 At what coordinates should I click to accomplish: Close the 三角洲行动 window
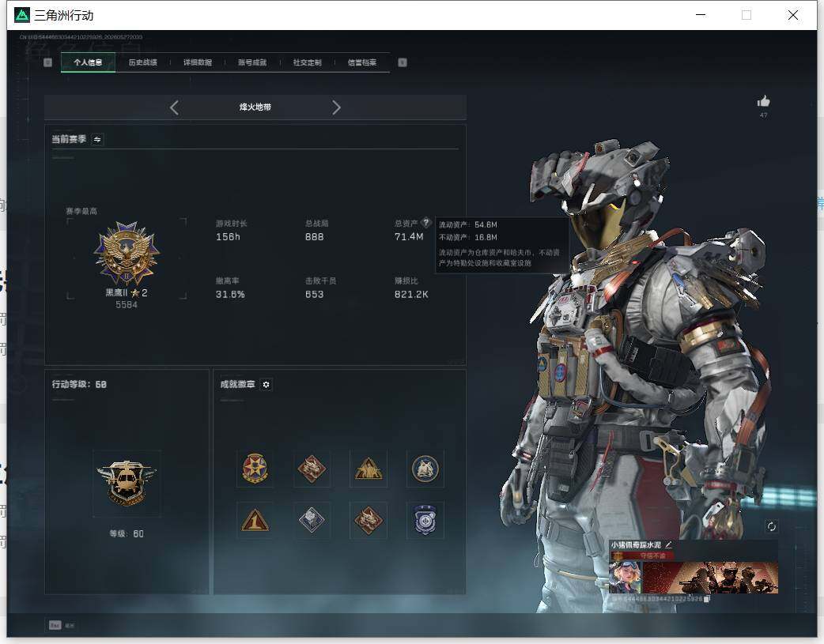tap(793, 15)
